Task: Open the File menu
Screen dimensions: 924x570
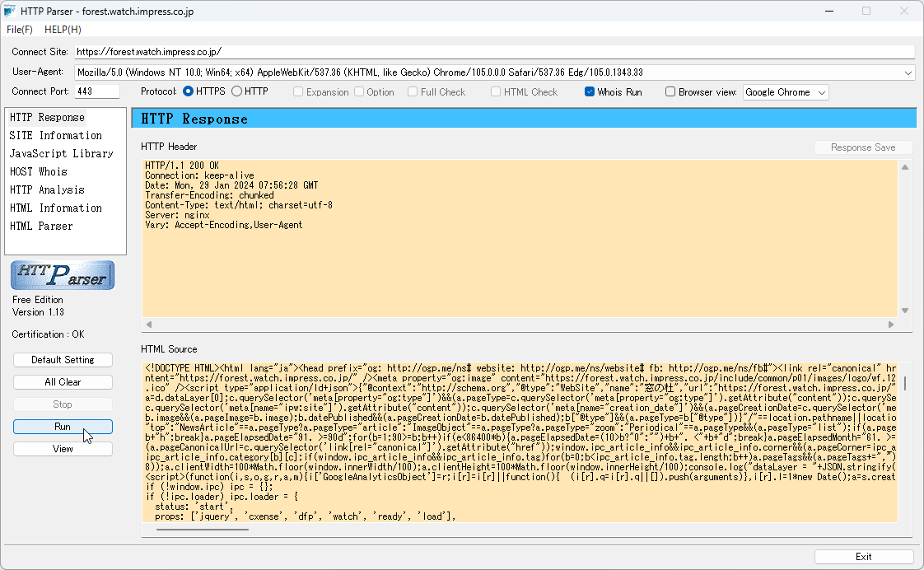Action: point(19,29)
